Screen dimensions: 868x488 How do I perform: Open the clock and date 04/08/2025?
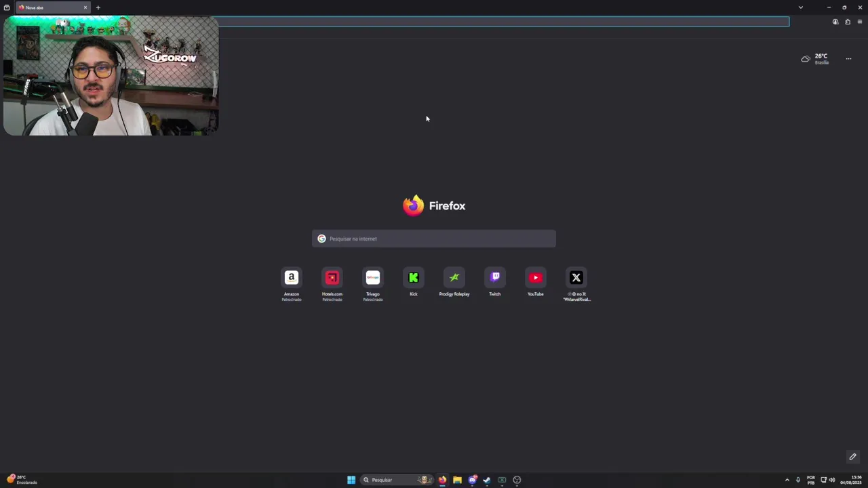[x=851, y=480]
